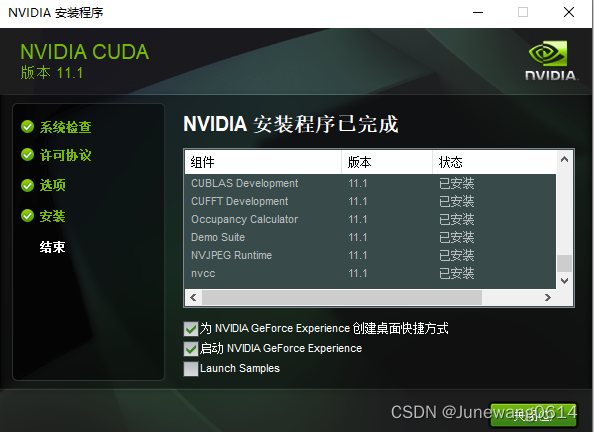Uncheck 启动 NVIDIA GeForce Experience
The image size is (594, 432).
point(191,349)
